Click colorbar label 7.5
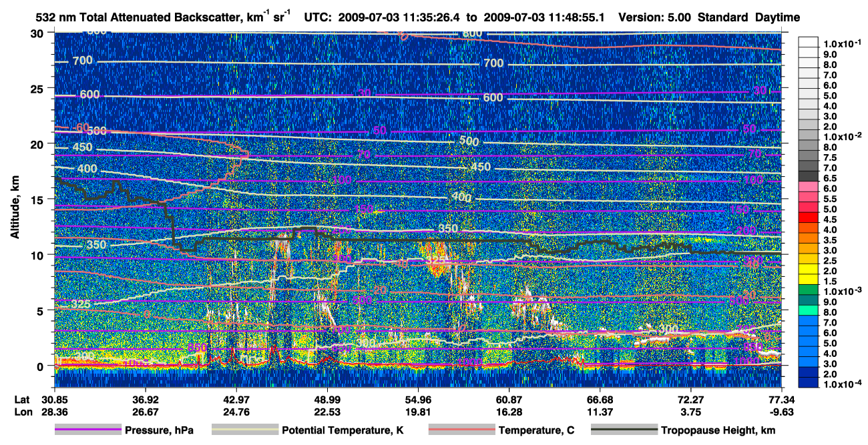This screenshot has width=868, height=445. 830,157
